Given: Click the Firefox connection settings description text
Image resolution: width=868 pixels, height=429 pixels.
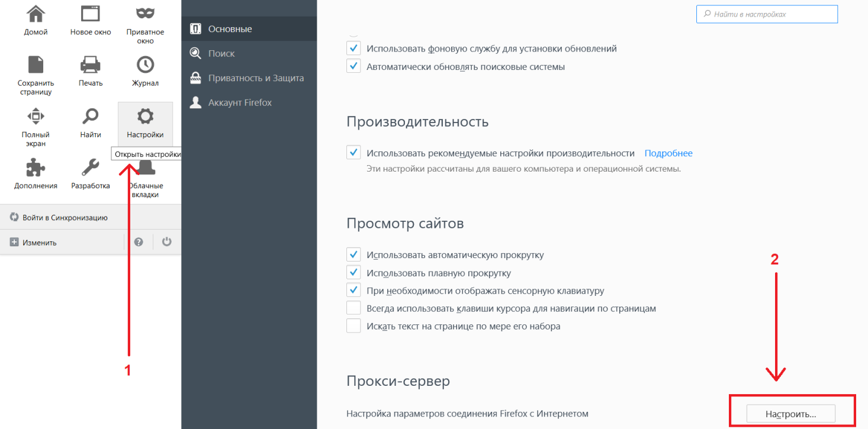Looking at the screenshot, I should click(x=467, y=414).
